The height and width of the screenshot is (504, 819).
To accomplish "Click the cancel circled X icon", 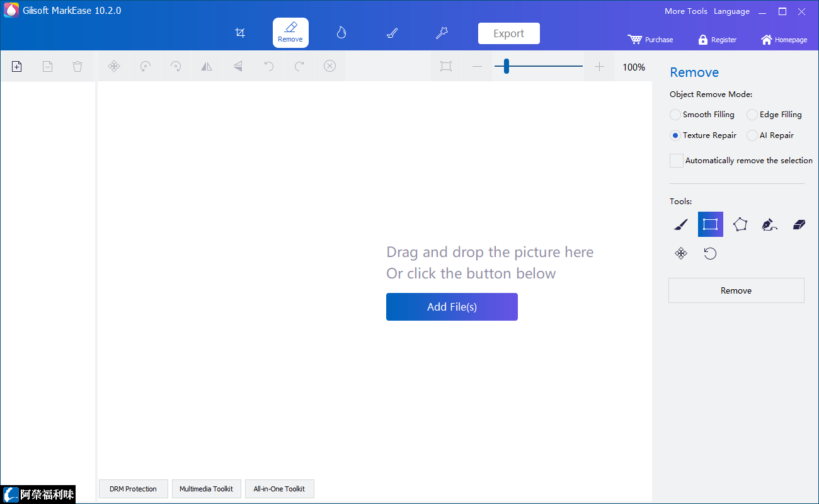I will [x=330, y=66].
